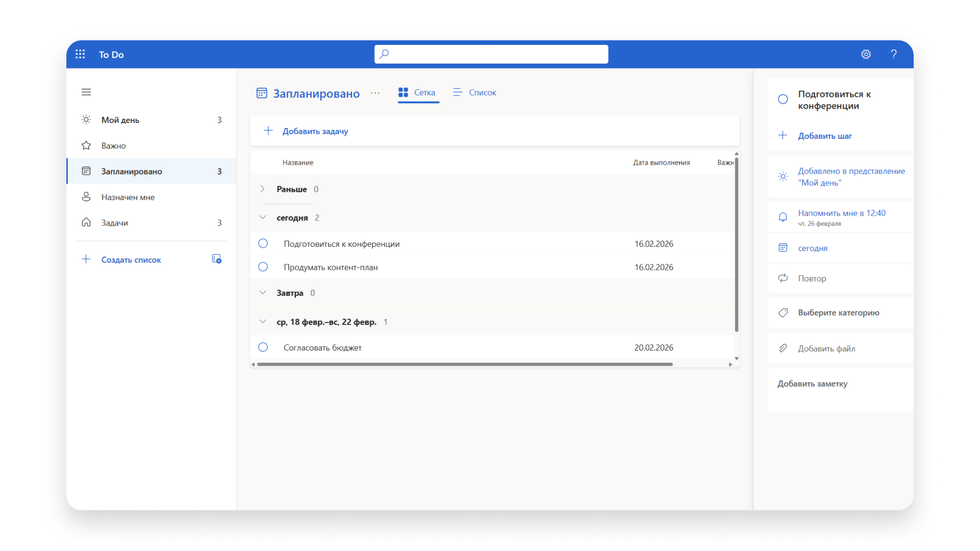
Task: Collapse the Завтра section
Action: [x=262, y=292]
